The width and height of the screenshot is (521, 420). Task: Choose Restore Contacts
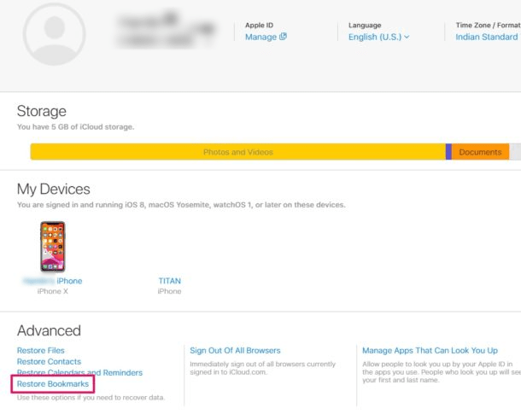point(49,362)
